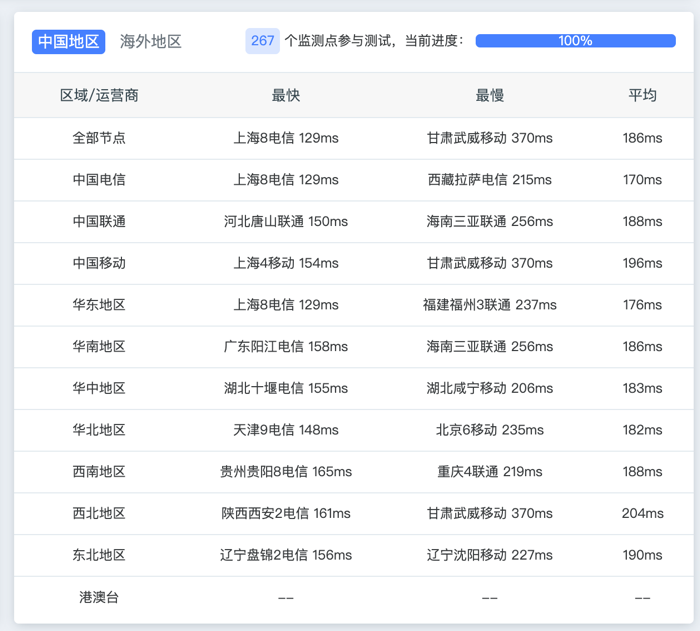Click 上海8电信 129ms in 全部节点 row
This screenshot has height=631, width=700.
point(286,138)
